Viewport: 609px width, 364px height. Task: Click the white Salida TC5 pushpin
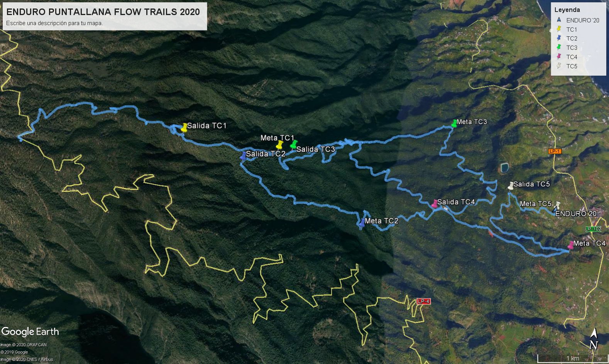point(511,186)
